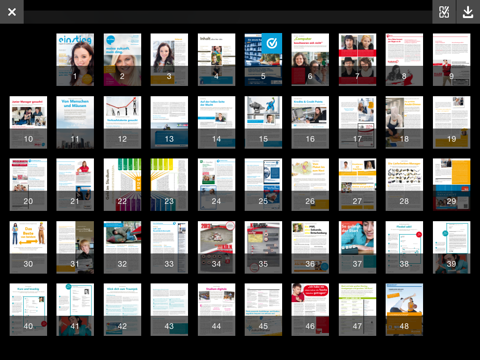Open page 44 thumbnail
The width and height of the screenshot is (480, 360).
click(216, 310)
